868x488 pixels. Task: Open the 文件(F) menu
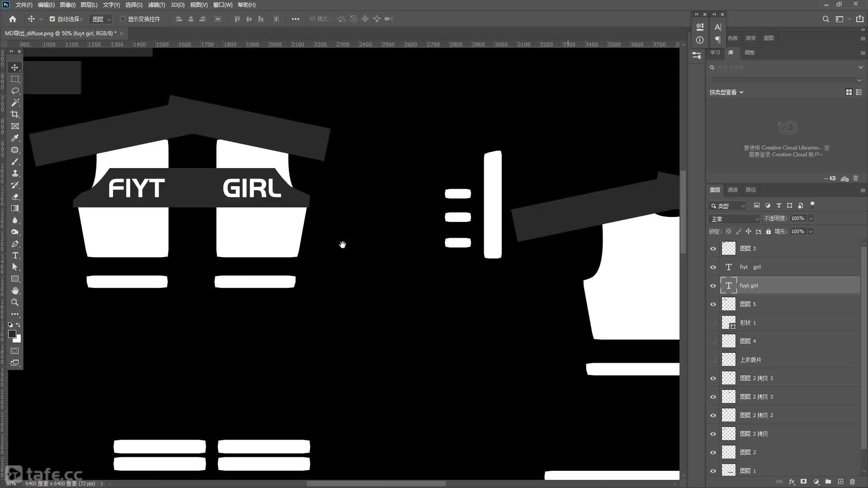coord(24,5)
